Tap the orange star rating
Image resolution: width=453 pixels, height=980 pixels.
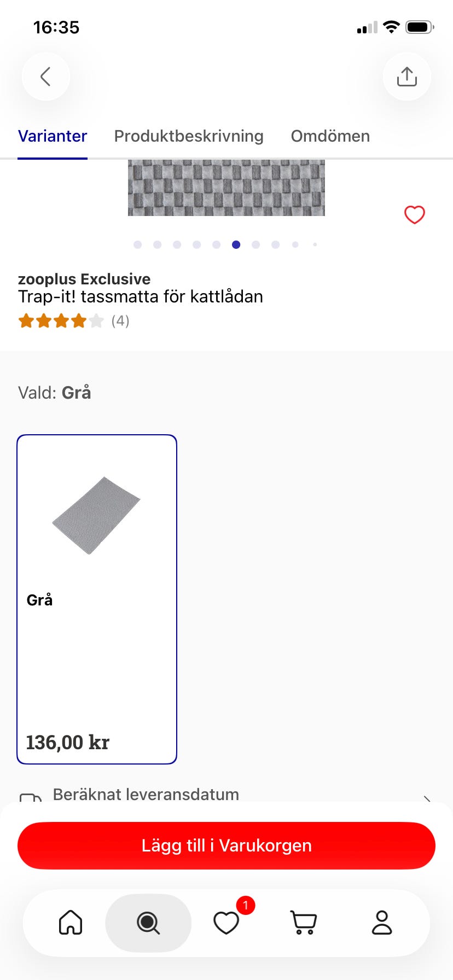click(x=61, y=320)
